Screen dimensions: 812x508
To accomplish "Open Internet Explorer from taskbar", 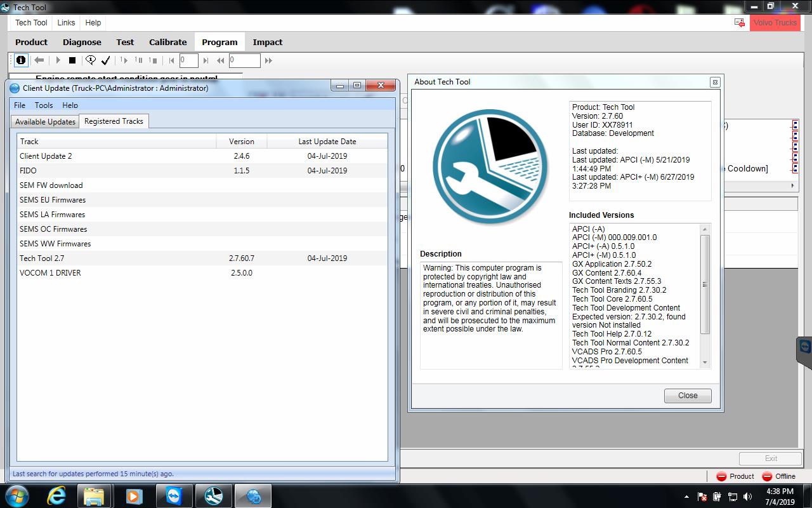I will pyautogui.click(x=56, y=495).
